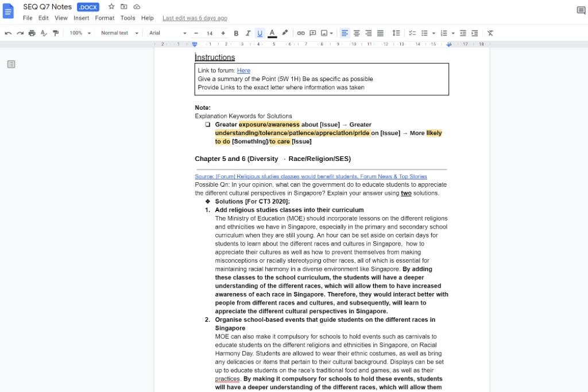Open the text color picker

pyautogui.click(x=270, y=33)
